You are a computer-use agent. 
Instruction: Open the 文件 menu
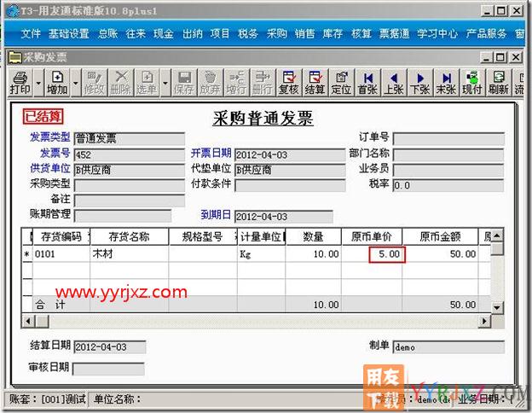(x=31, y=33)
